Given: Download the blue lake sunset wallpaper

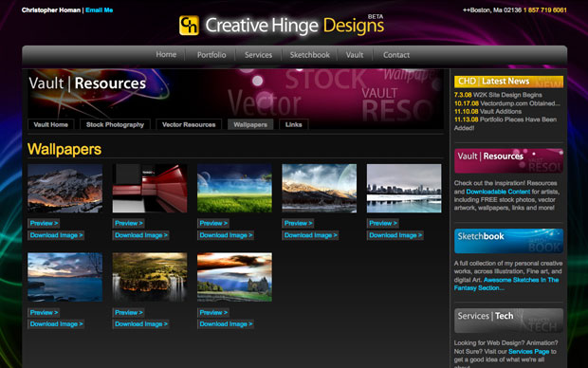Looking at the screenshot, I should (x=56, y=324).
